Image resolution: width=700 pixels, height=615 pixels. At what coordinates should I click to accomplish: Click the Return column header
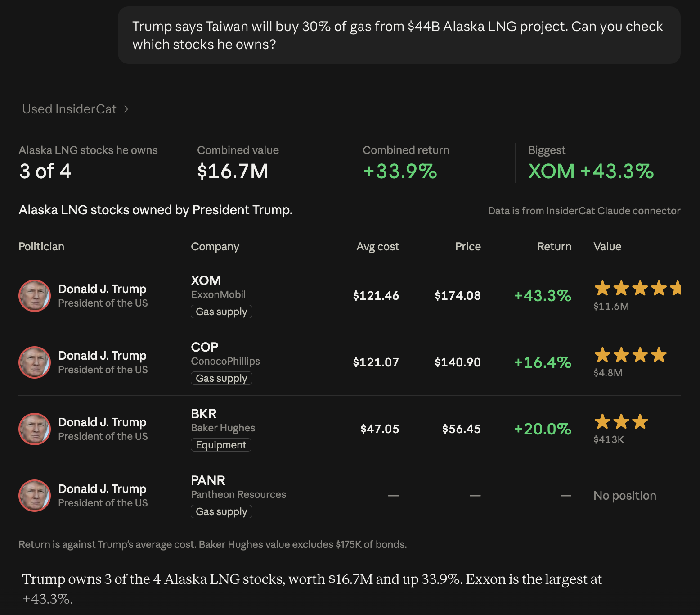(x=554, y=246)
